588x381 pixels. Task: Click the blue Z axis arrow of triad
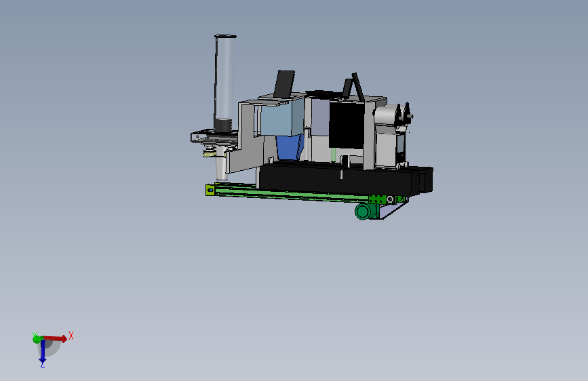(43, 353)
